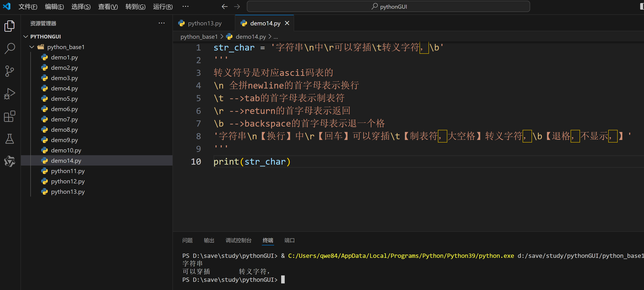This screenshot has height=290, width=644.
Task: Open the Explorer view icon
Action: [x=9, y=26]
